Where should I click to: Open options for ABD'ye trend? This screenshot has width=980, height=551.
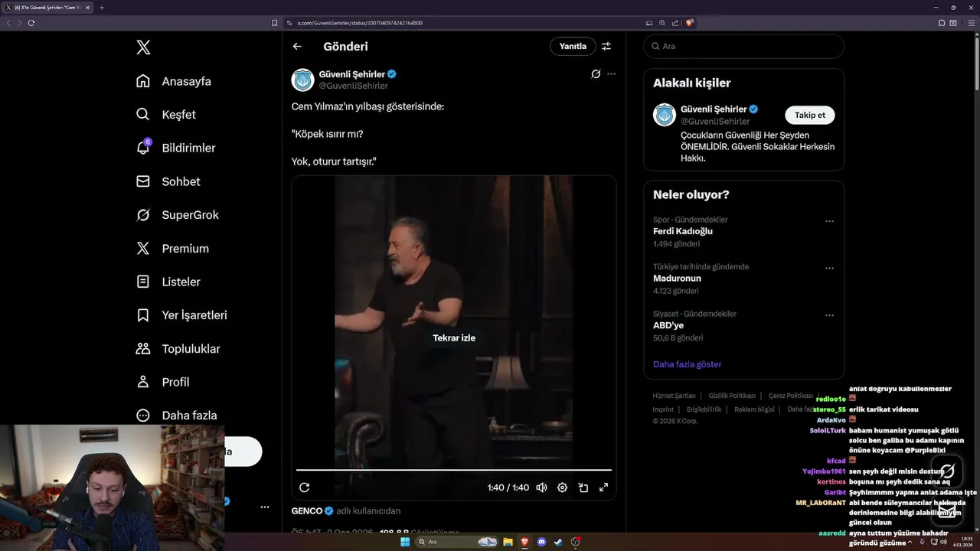click(829, 315)
